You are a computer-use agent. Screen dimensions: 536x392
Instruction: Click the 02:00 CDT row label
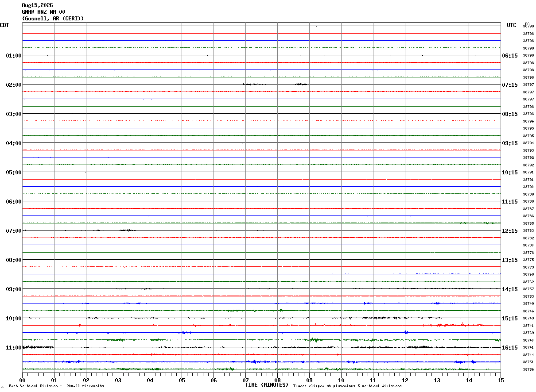coord(14,85)
